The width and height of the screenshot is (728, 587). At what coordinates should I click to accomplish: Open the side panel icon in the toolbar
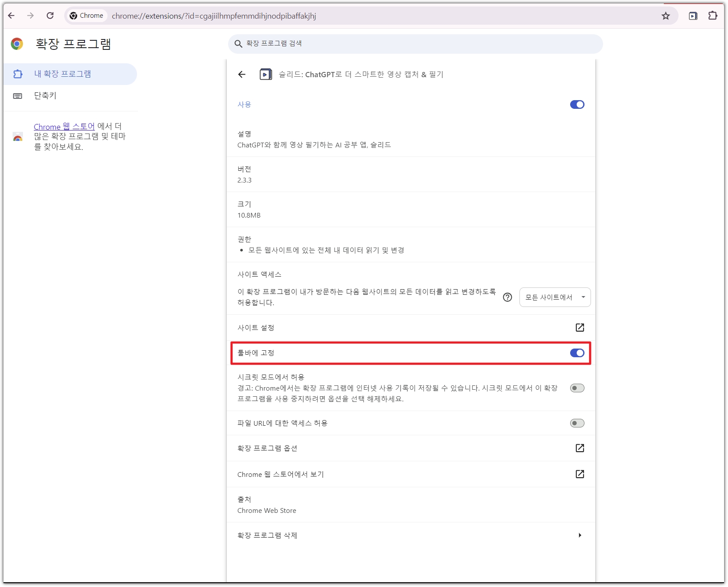tap(693, 16)
